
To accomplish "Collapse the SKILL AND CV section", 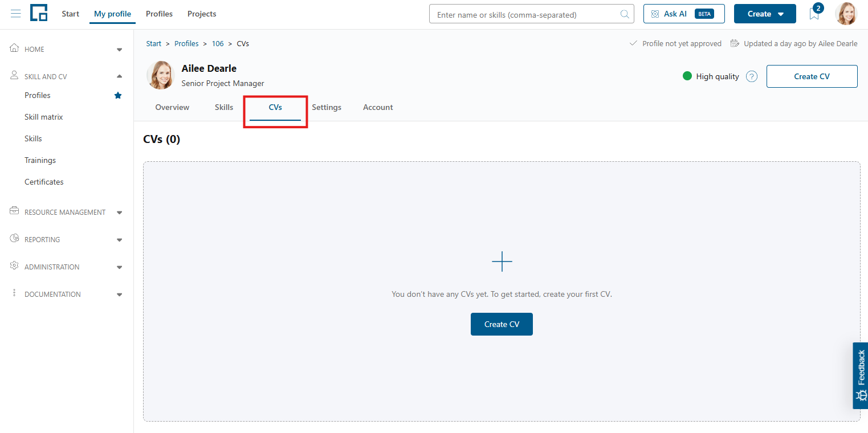I will pyautogui.click(x=120, y=76).
